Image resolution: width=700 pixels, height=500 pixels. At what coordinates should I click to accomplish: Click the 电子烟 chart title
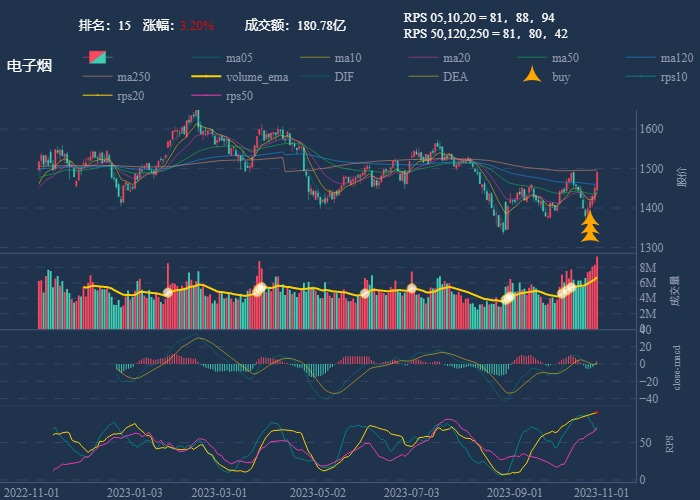30,66
